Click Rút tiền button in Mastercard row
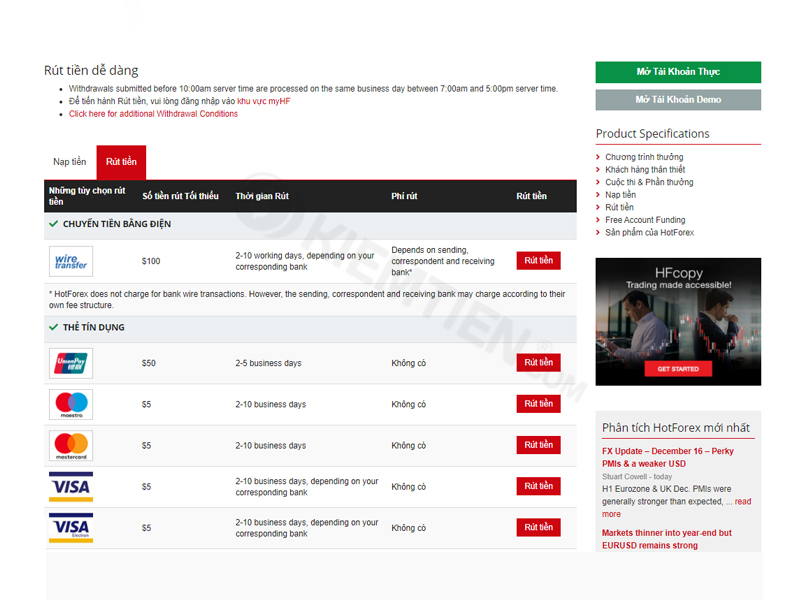The image size is (800, 600). (538, 445)
